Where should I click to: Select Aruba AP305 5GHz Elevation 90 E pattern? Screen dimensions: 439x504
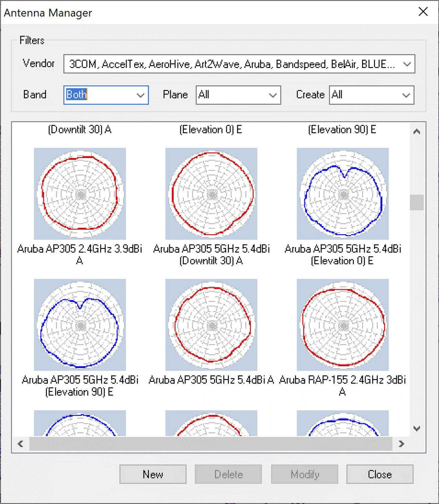(80, 325)
